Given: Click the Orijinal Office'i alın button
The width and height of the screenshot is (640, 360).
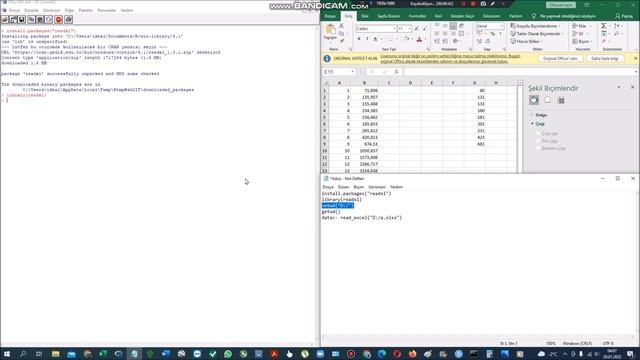Looking at the screenshot, I should [560, 58].
